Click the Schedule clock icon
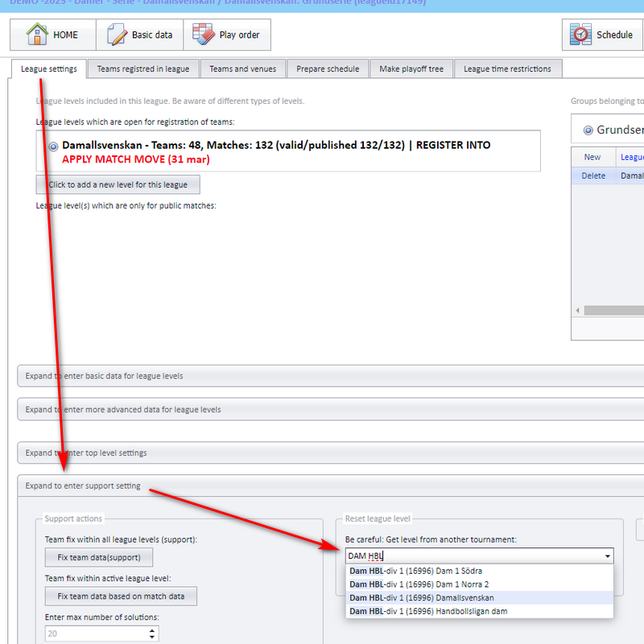The height and width of the screenshot is (644, 644). point(580,35)
